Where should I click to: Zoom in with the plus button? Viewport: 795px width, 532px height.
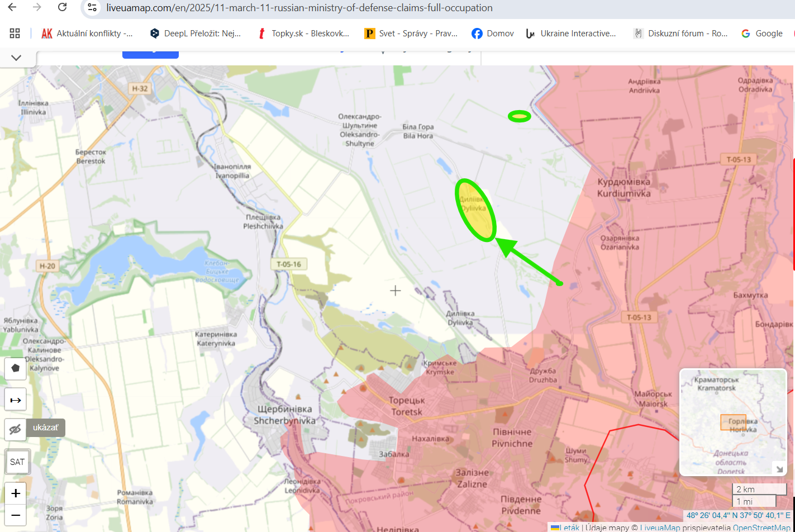pyautogui.click(x=16, y=493)
